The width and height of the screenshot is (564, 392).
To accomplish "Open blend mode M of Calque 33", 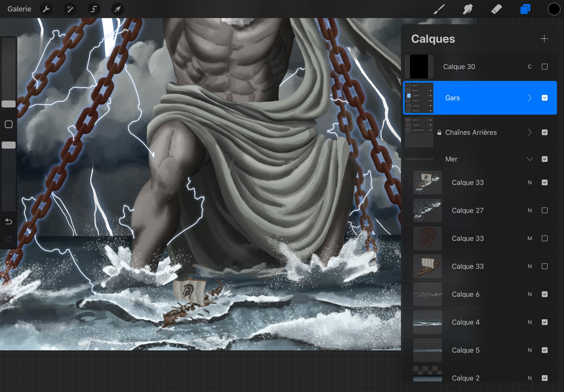I will tap(530, 238).
